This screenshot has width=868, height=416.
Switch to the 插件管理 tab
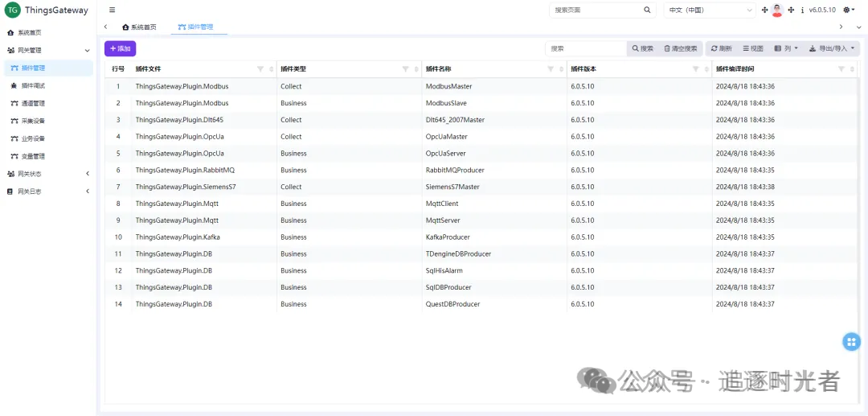click(196, 27)
